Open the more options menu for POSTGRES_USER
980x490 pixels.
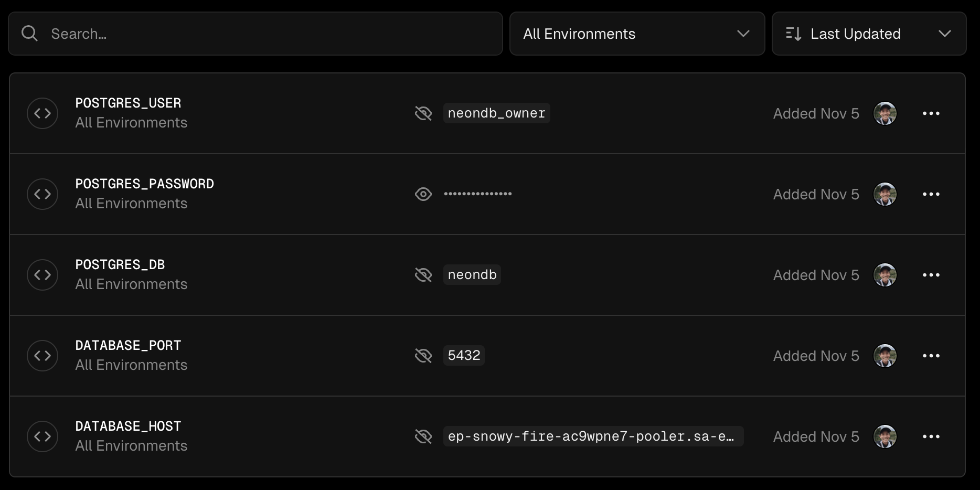pos(931,113)
